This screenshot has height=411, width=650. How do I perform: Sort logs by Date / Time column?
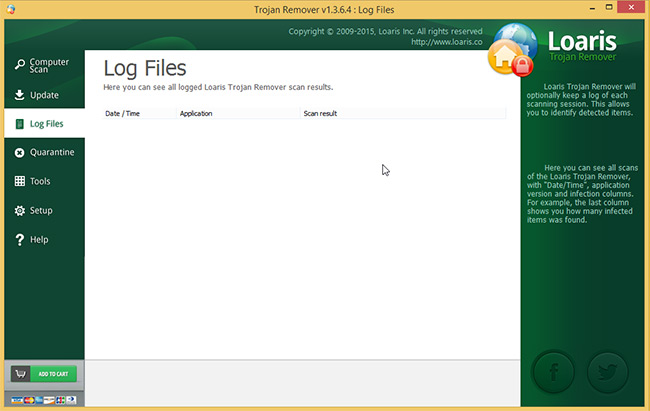click(x=123, y=114)
